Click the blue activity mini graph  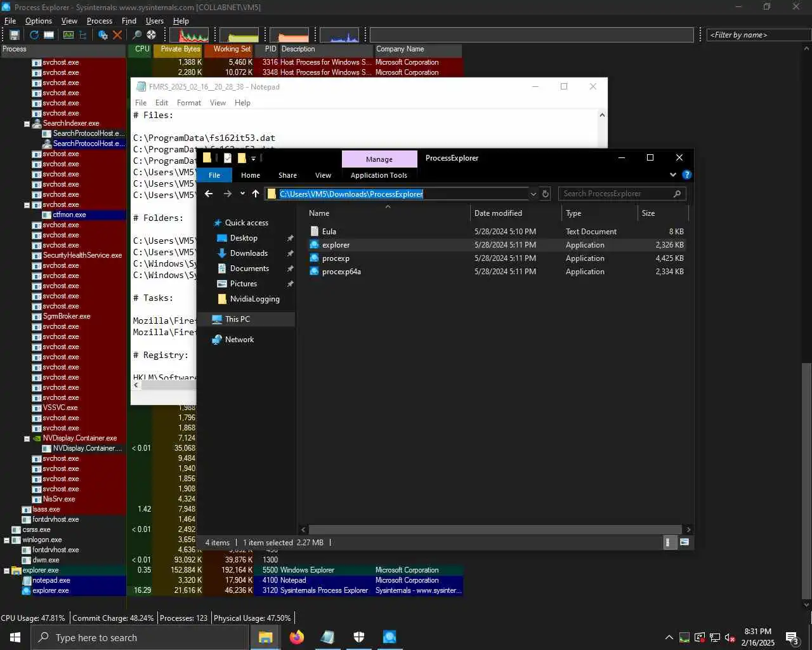[339, 35]
